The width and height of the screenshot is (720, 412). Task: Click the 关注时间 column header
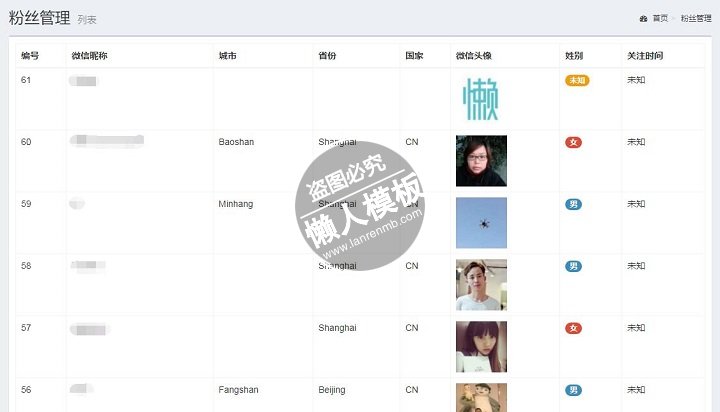point(645,56)
